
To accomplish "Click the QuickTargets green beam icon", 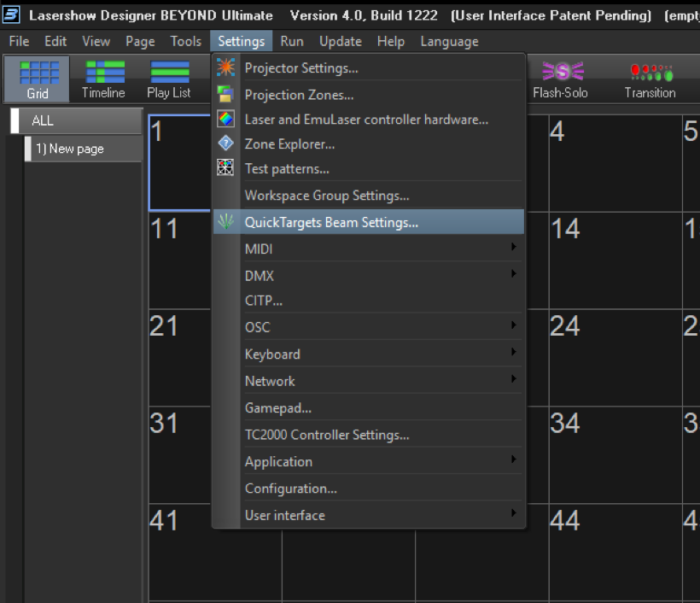I will point(226,221).
